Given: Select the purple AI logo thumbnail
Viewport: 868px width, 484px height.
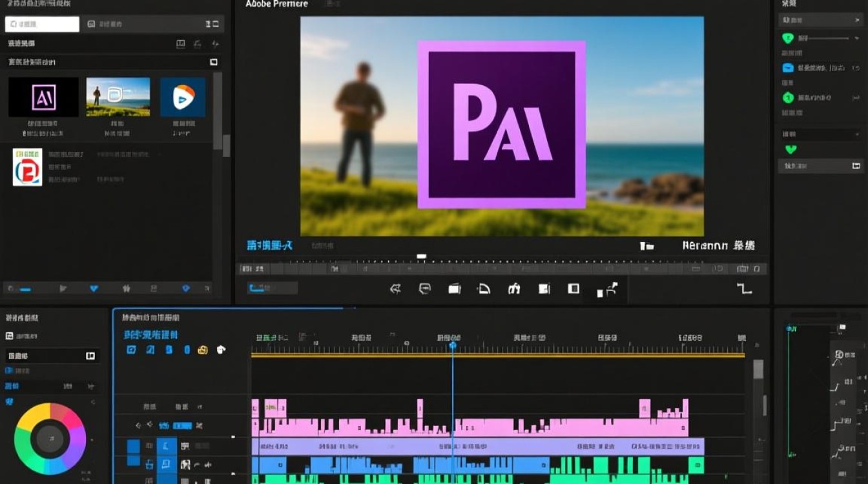Looking at the screenshot, I should (x=43, y=97).
